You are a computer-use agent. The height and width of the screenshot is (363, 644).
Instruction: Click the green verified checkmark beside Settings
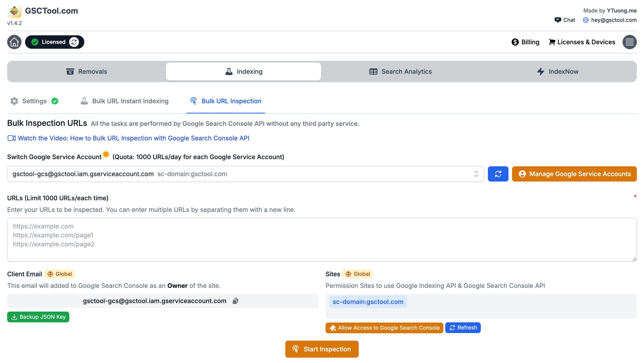coord(55,101)
